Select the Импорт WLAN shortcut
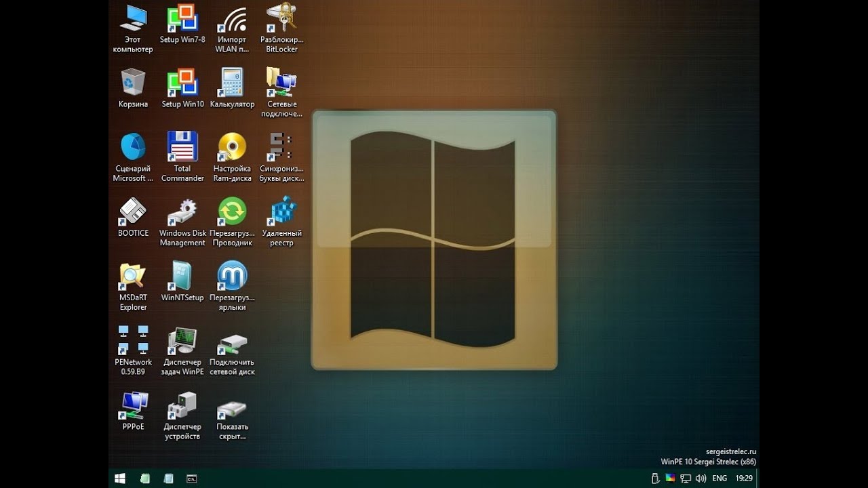 pos(232,28)
